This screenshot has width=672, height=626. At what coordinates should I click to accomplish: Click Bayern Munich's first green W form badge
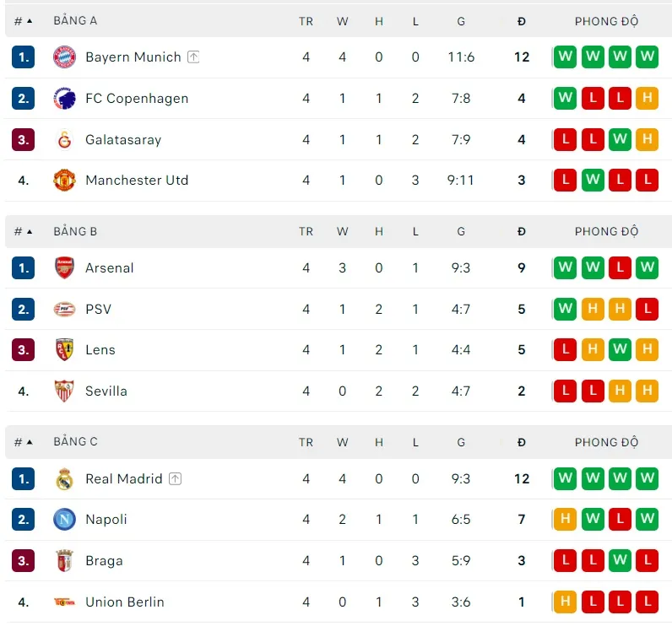coord(565,57)
